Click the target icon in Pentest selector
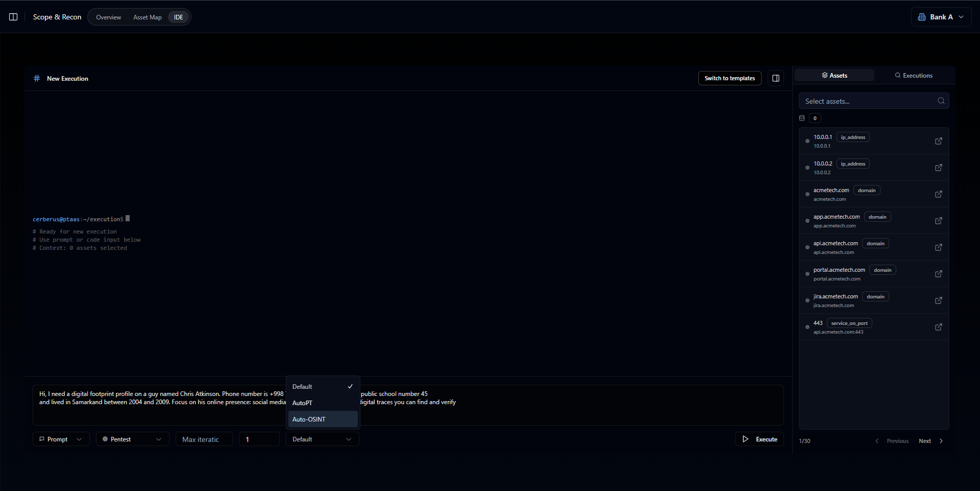 click(x=105, y=439)
